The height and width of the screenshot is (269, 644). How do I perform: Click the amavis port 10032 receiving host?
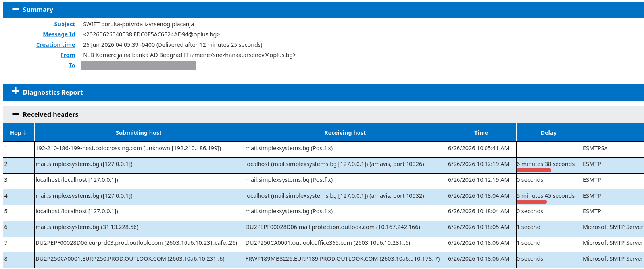pos(335,196)
